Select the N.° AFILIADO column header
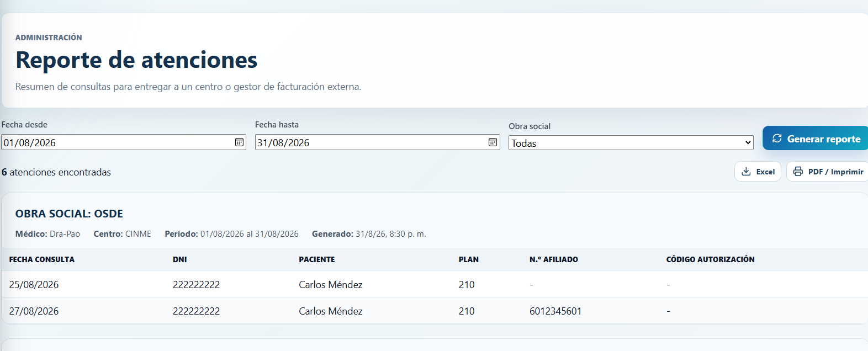This screenshot has height=351, width=868. pyautogui.click(x=554, y=259)
